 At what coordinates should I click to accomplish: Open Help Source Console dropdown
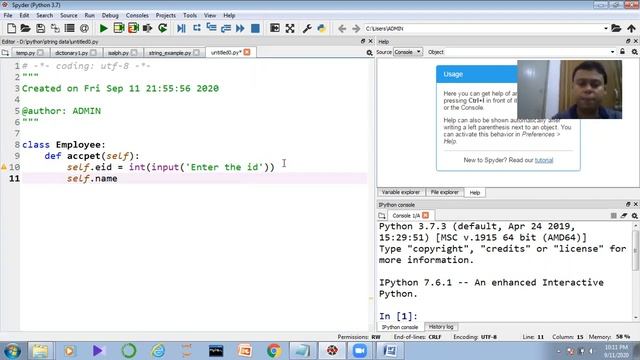(x=407, y=52)
